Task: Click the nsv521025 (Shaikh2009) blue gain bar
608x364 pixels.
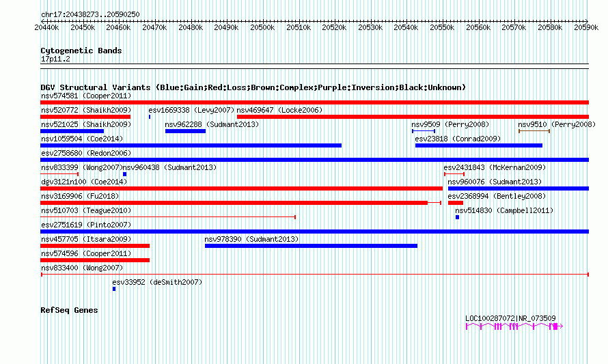Action: pos(72,131)
